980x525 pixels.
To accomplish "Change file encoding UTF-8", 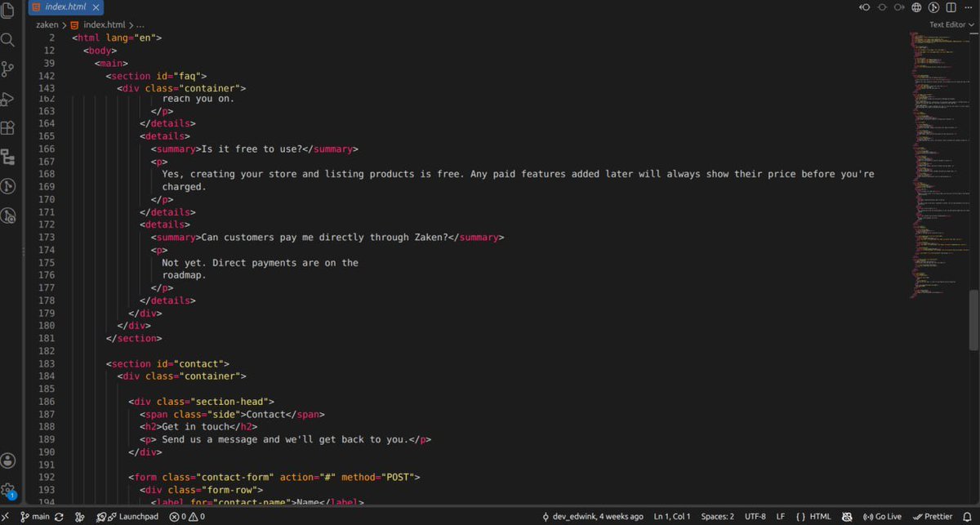I will [755, 517].
